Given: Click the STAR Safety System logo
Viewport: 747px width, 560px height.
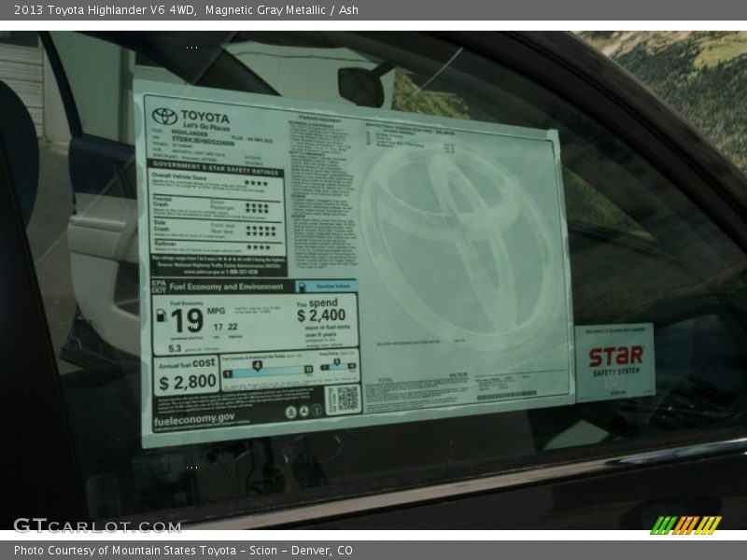Looking at the screenshot, I should coord(616,355).
